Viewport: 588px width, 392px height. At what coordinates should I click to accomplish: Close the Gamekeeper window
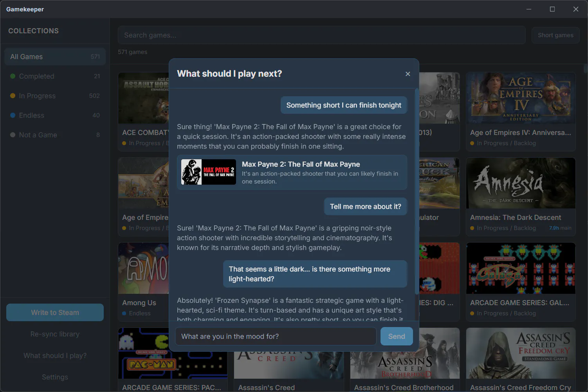(576, 9)
